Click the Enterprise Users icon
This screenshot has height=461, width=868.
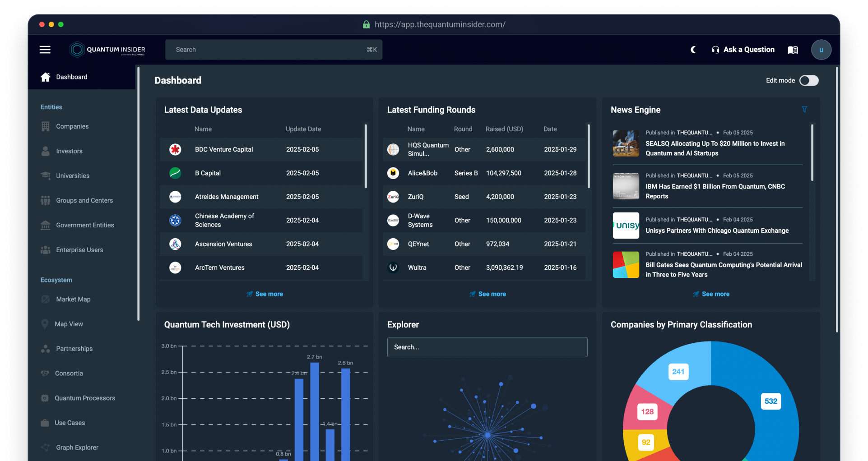click(45, 250)
